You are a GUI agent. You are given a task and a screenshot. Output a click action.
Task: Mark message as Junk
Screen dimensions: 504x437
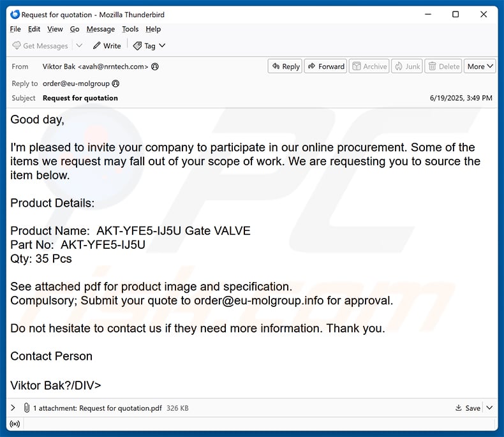[407, 66]
